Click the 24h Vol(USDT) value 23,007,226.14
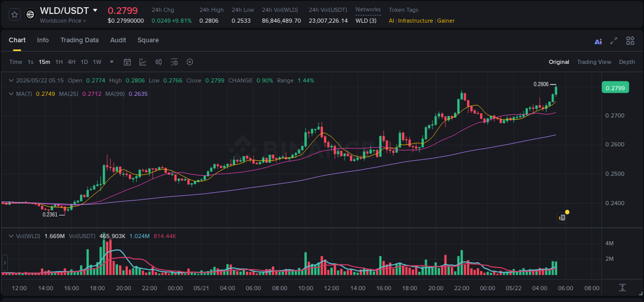Screen dimensions: 644x302 click(328, 21)
